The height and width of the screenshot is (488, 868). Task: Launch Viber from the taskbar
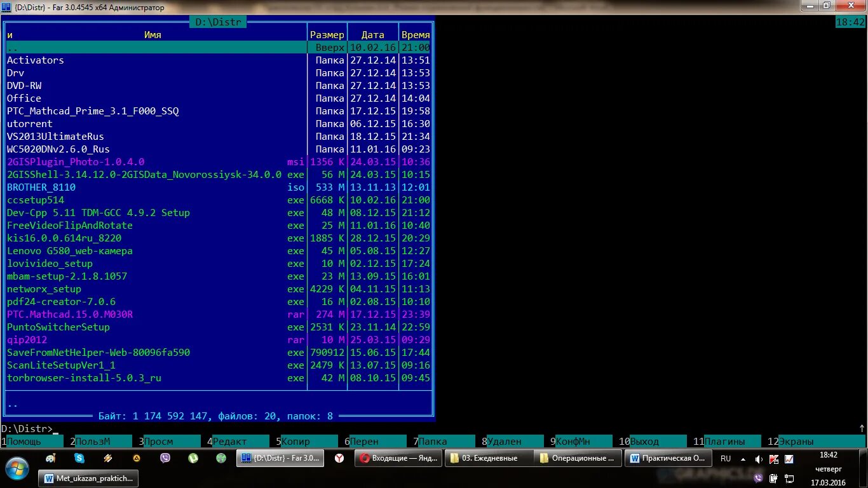(x=165, y=457)
